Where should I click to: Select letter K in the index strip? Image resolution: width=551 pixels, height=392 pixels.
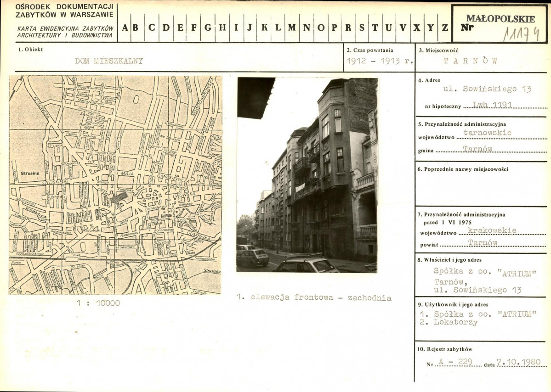264,28
